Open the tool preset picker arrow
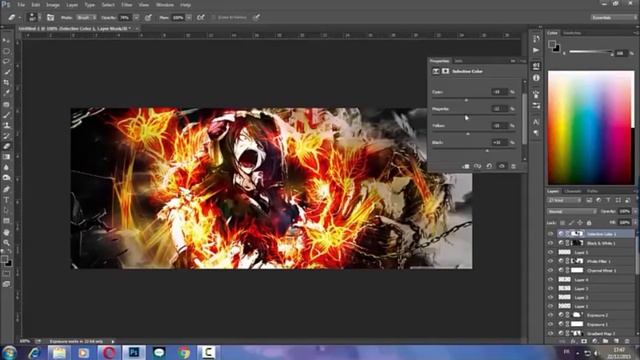 pos(20,18)
